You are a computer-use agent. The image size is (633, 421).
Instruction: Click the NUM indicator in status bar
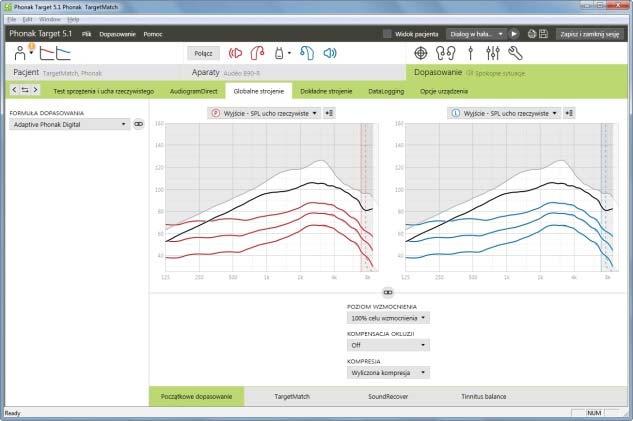point(594,413)
